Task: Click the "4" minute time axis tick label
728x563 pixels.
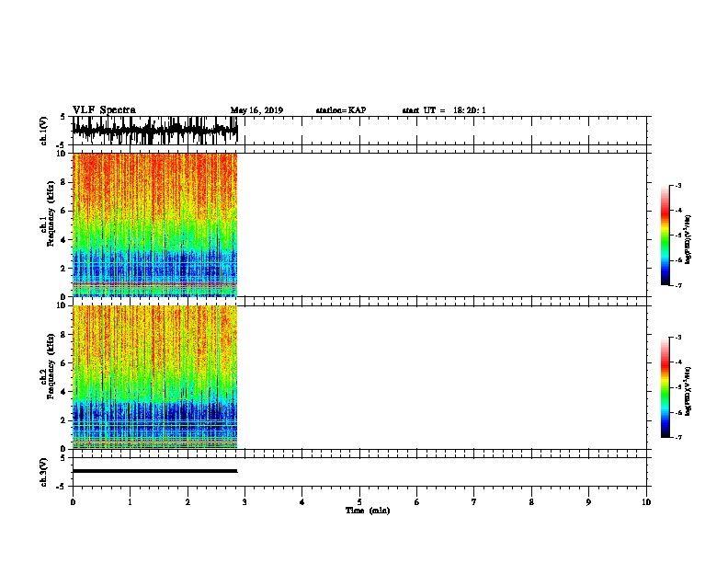Action: tap(302, 501)
